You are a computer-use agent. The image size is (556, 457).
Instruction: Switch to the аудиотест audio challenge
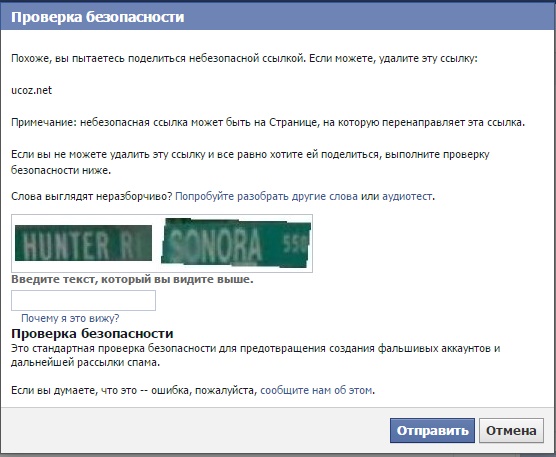[407, 196]
